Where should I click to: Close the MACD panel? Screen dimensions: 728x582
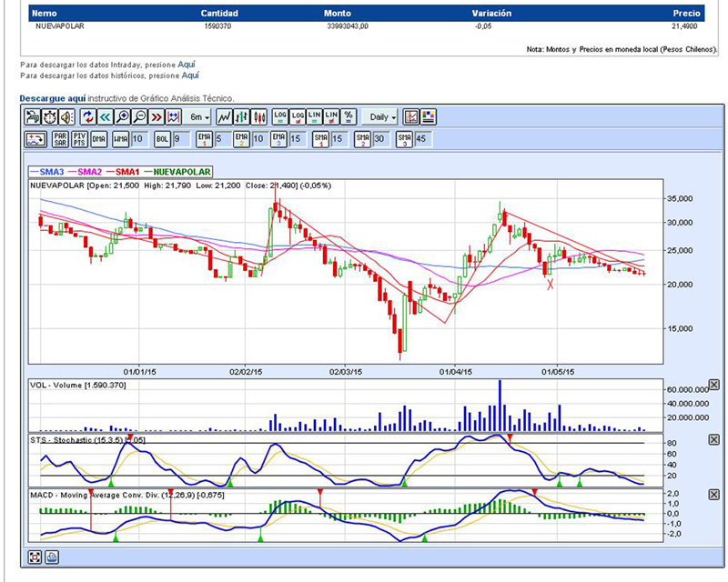(714, 495)
